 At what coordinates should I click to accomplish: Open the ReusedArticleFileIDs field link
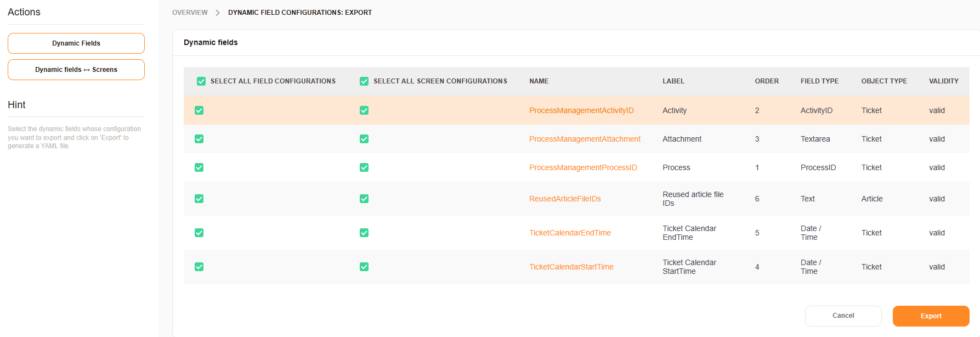(565, 199)
